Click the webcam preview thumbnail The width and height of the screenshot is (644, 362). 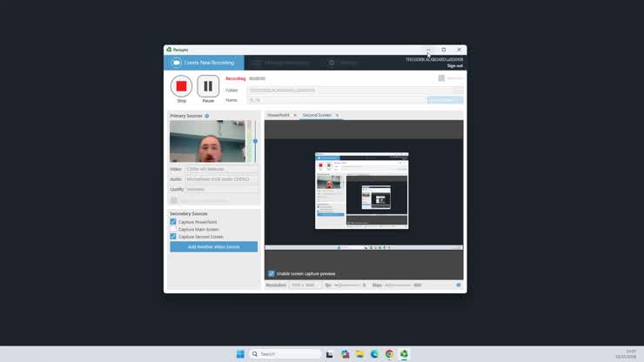tap(207, 141)
